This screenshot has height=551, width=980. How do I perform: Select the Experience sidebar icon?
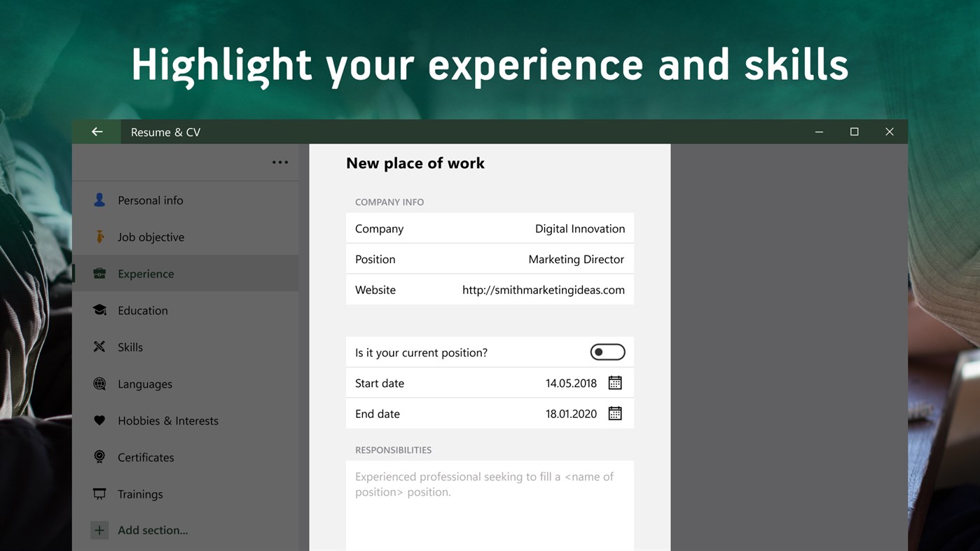[99, 273]
